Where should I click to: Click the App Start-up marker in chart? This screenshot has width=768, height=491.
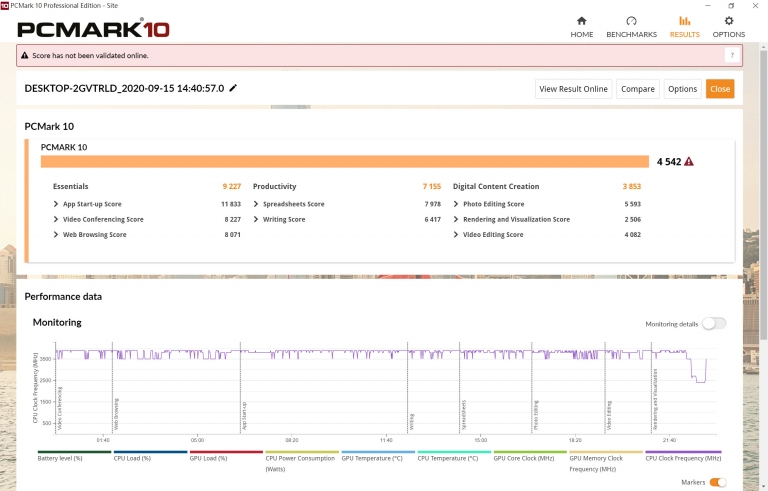click(x=244, y=416)
